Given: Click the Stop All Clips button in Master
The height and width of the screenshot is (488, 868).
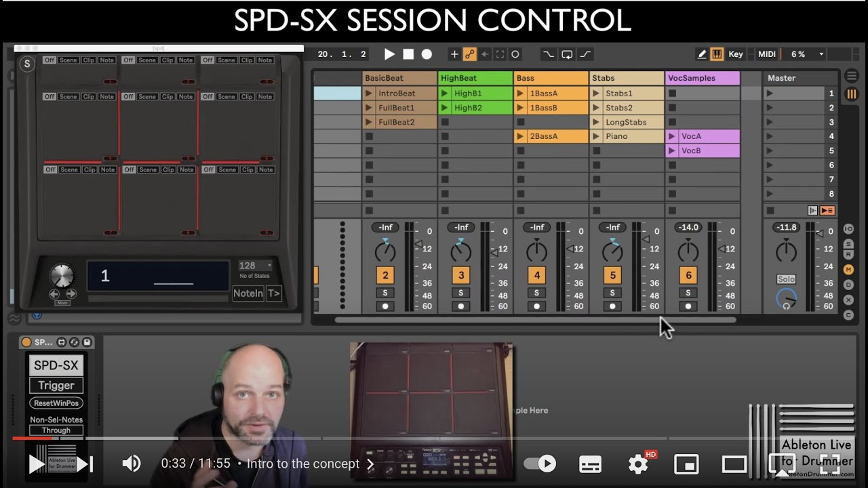Looking at the screenshot, I should [769, 211].
